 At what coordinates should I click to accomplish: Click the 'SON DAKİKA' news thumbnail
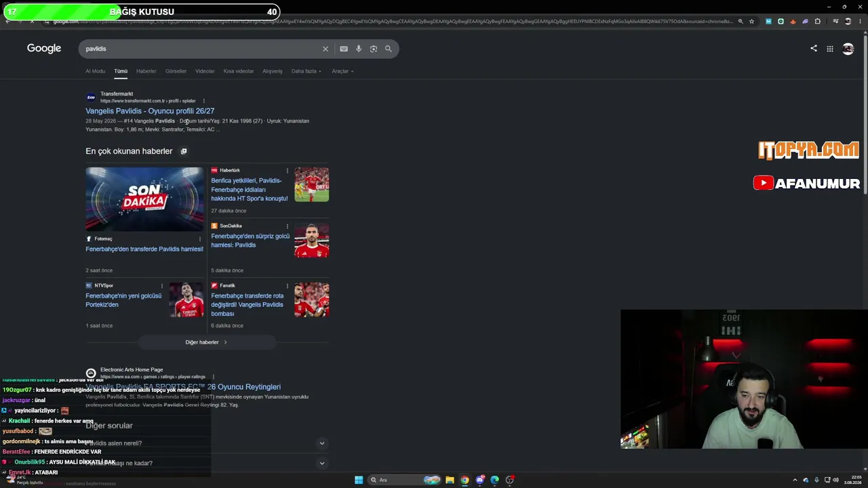coord(144,199)
